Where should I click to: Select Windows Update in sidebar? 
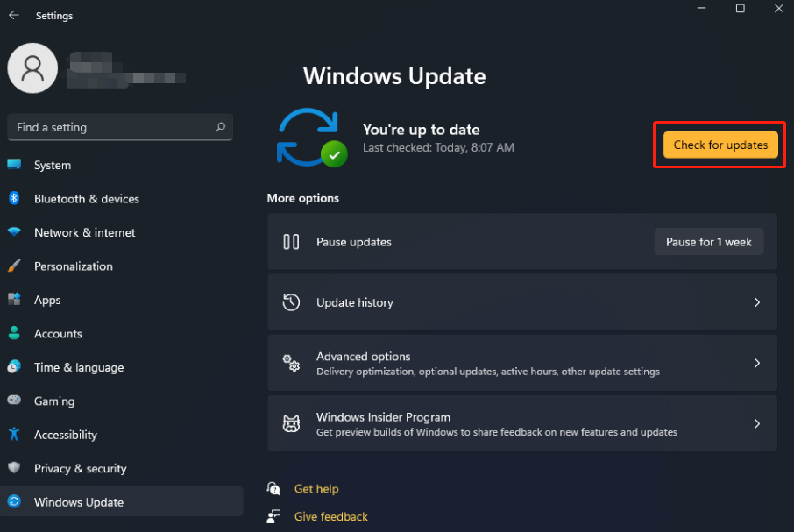click(x=122, y=501)
